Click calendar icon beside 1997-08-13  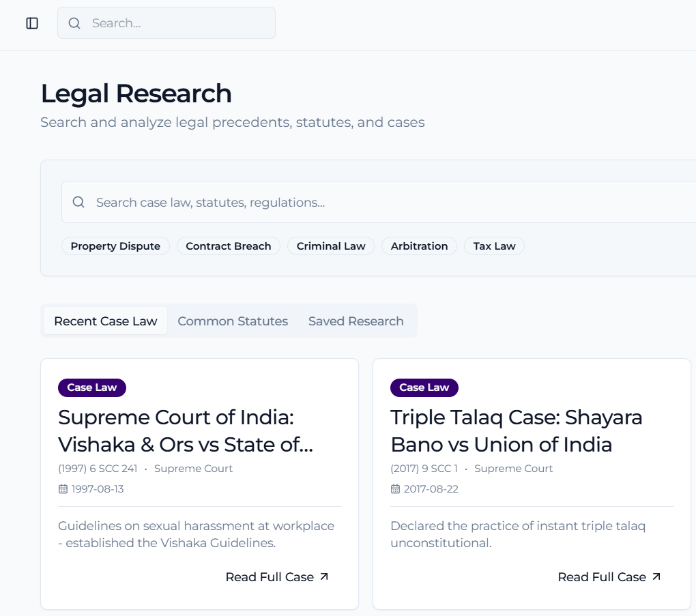pos(63,489)
